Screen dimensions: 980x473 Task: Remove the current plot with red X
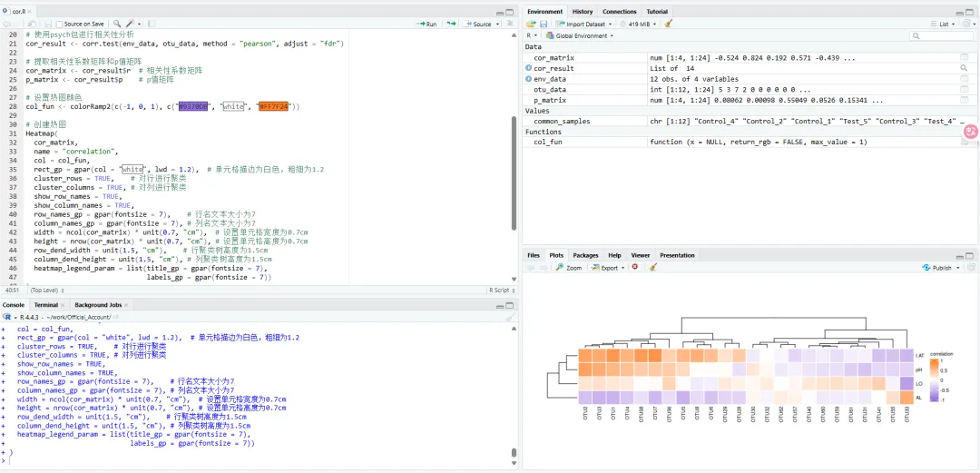[634, 268]
